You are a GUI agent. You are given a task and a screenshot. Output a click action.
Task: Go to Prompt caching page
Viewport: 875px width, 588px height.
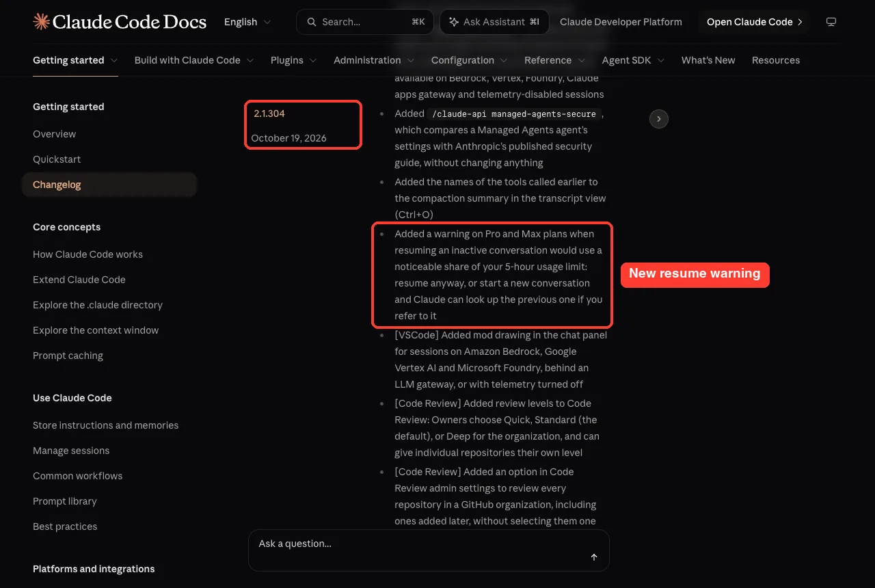pyautogui.click(x=68, y=356)
